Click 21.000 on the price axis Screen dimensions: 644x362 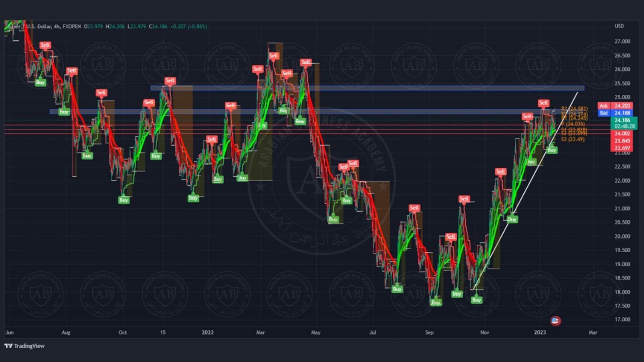(x=622, y=209)
